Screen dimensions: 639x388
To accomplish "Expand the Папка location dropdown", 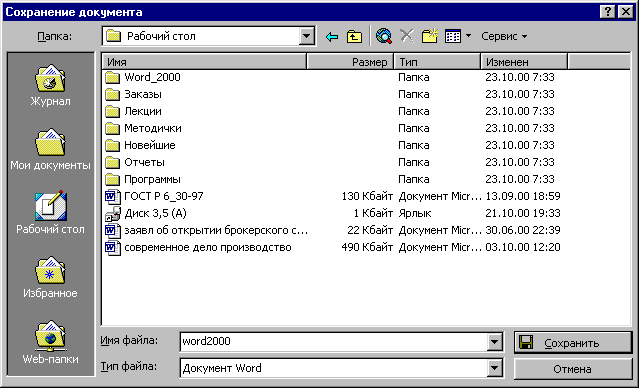I will tap(306, 37).
